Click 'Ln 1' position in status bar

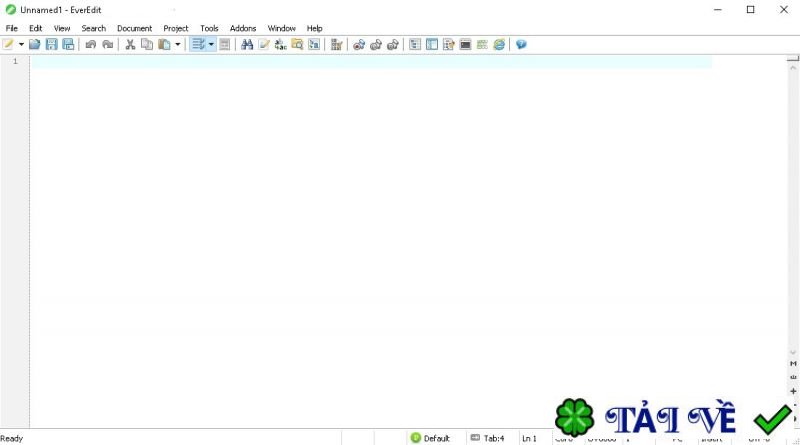coord(529,438)
